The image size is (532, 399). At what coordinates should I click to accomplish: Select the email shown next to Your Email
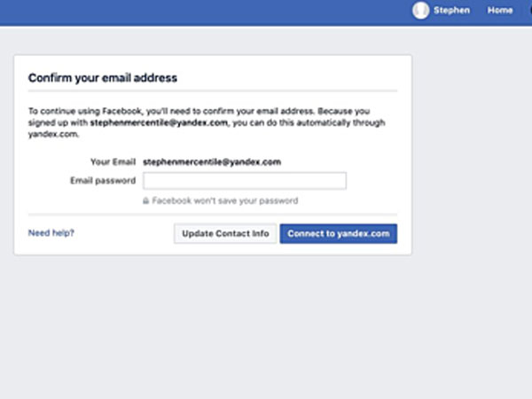click(212, 162)
